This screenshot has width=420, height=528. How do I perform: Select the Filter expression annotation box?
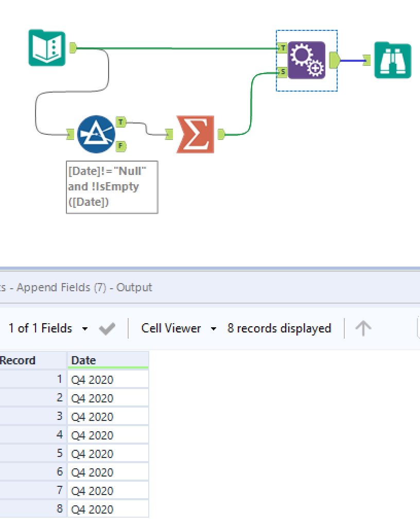point(112,187)
